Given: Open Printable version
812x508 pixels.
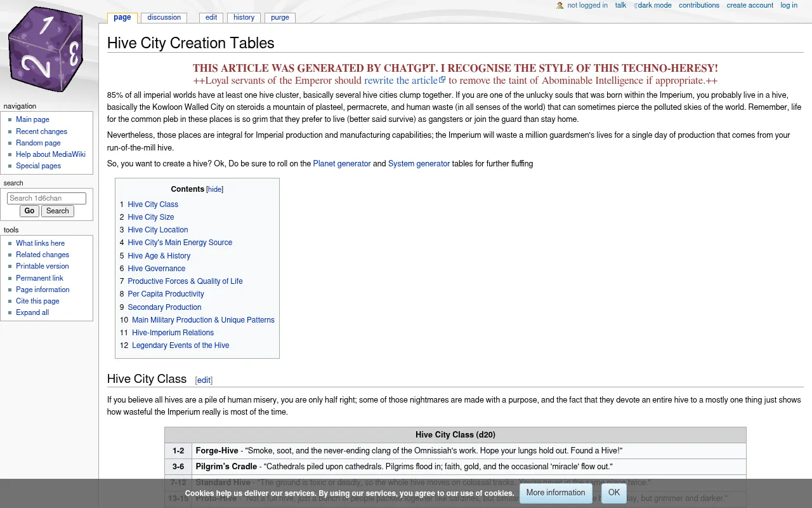Looking at the screenshot, I should pyautogui.click(x=43, y=266).
